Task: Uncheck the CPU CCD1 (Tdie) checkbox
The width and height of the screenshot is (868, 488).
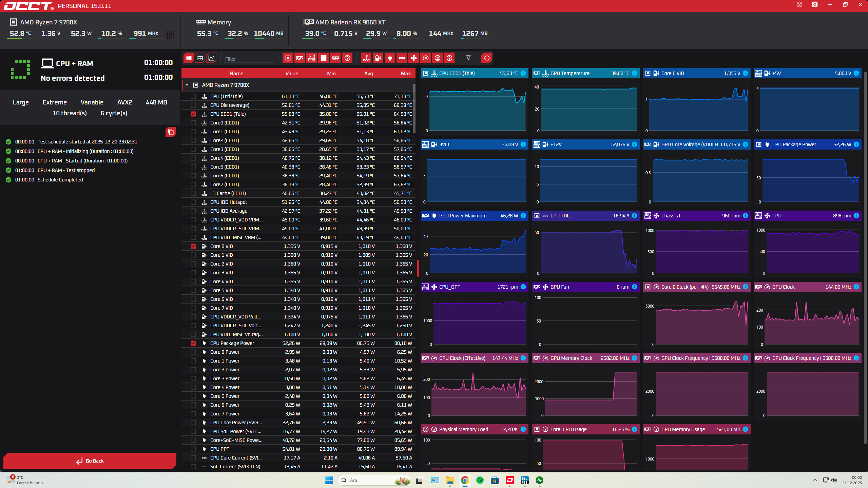Action: (x=193, y=114)
